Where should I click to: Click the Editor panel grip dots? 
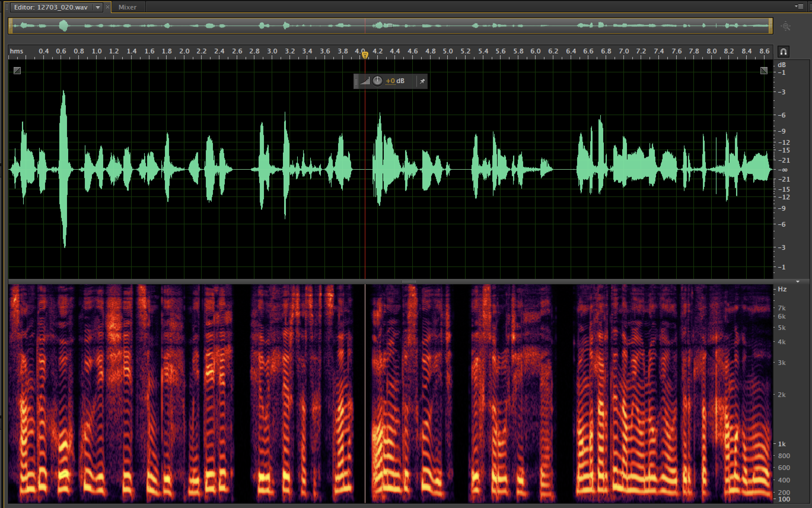coord(7,7)
